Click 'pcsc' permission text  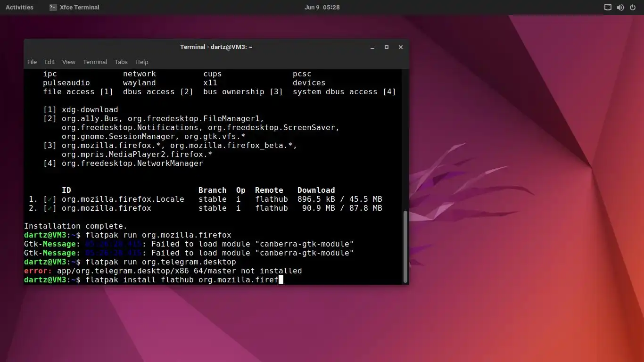click(x=302, y=74)
